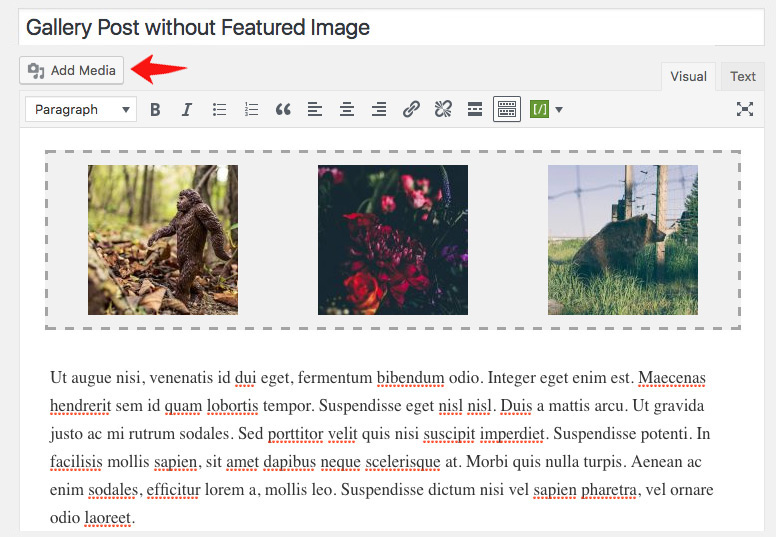Screen dimensions: 776x537
Task: Insert a hyperlink with the link icon
Action: [411, 110]
